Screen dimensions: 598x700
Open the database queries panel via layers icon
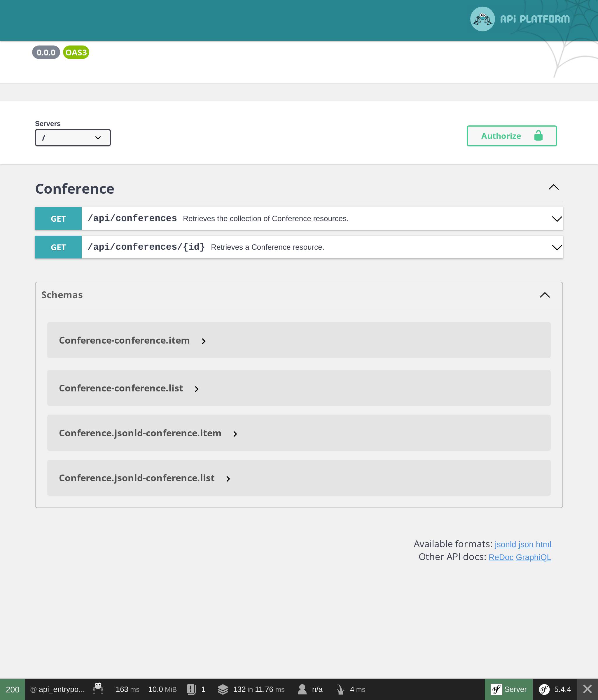coord(223,689)
